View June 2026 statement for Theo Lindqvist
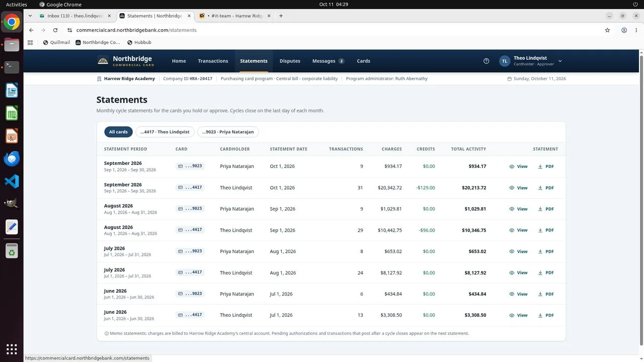The width and height of the screenshot is (644, 362). 518,315
